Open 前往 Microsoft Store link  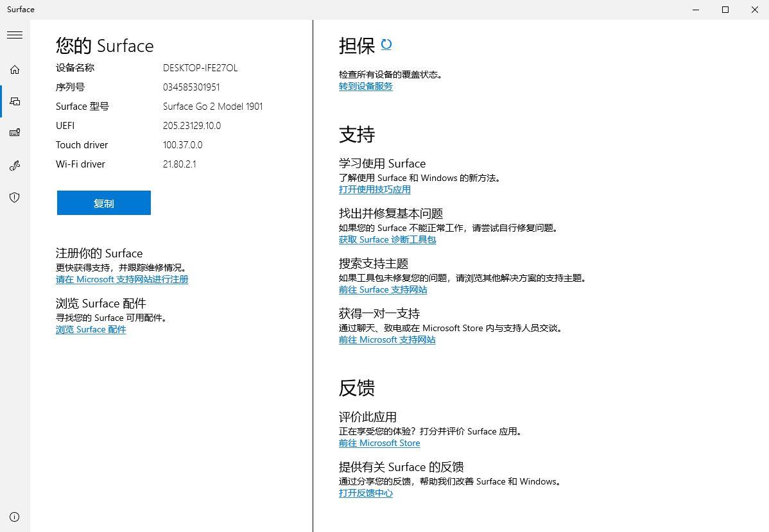point(379,443)
